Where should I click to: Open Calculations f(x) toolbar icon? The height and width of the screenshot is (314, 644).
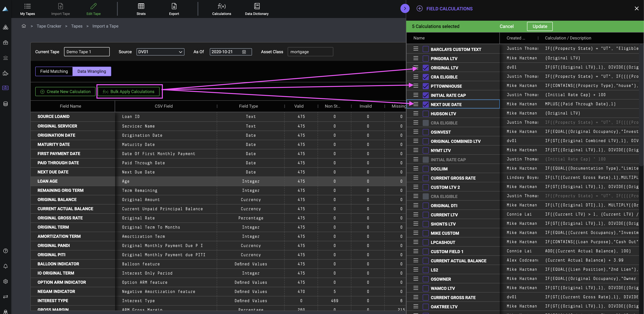pyautogui.click(x=222, y=6)
